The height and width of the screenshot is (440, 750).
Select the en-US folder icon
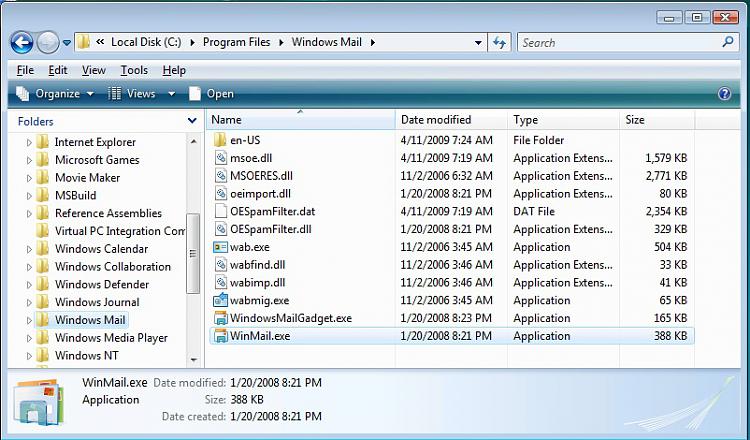(x=220, y=140)
